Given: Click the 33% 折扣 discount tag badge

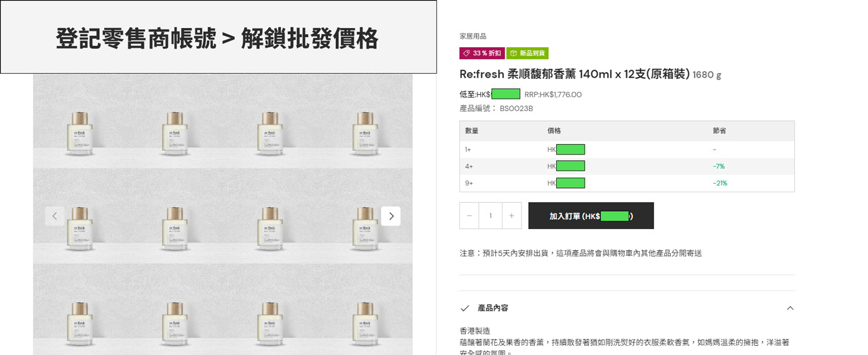Looking at the screenshot, I should [x=482, y=53].
